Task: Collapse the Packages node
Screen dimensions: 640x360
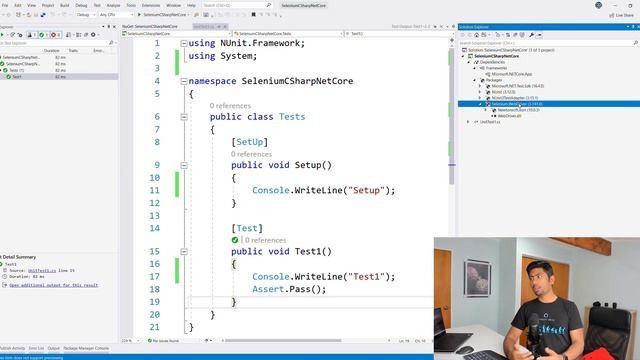Action: click(475, 80)
